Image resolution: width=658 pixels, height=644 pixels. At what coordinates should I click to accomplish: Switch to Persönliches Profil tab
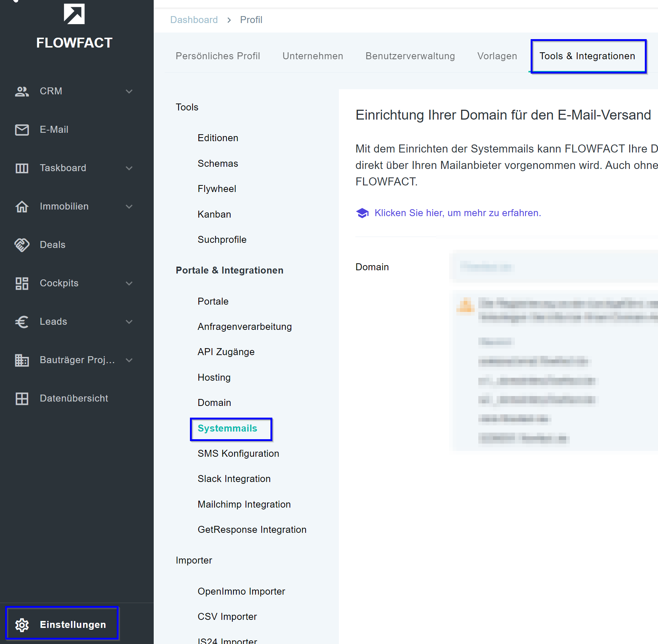[218, 56]
